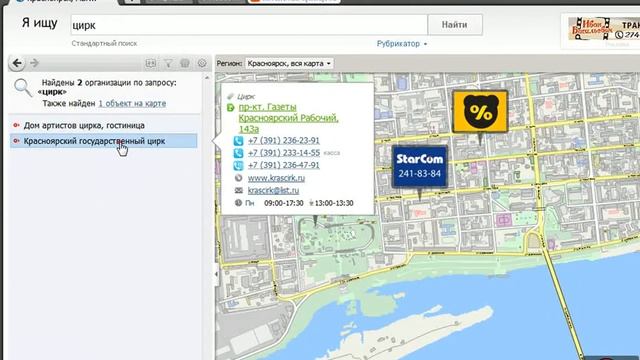The image size is (640, 360).
Task: Click the envelope icon beside krascirk@list.ru
Action: 239,190
